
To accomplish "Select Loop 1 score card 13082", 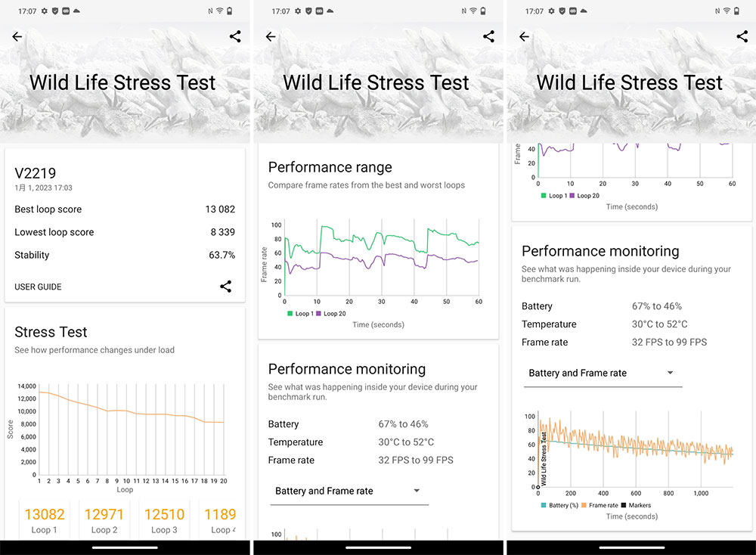I will [x=45, y=519].
